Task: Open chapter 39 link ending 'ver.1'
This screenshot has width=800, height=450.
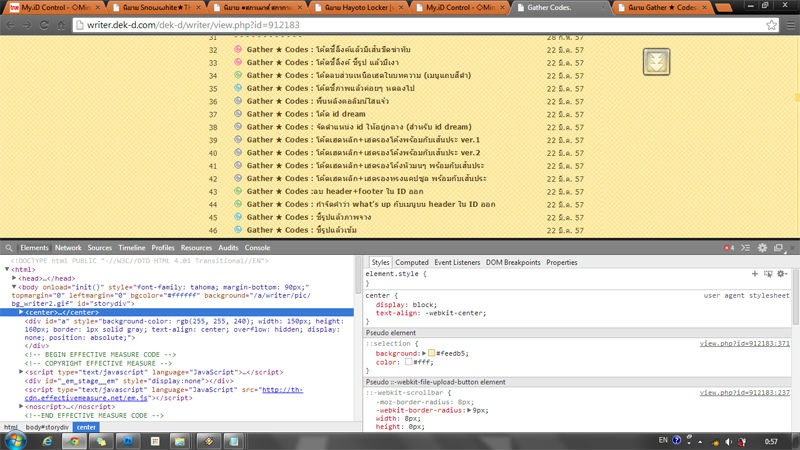Action: click(363, 140)
